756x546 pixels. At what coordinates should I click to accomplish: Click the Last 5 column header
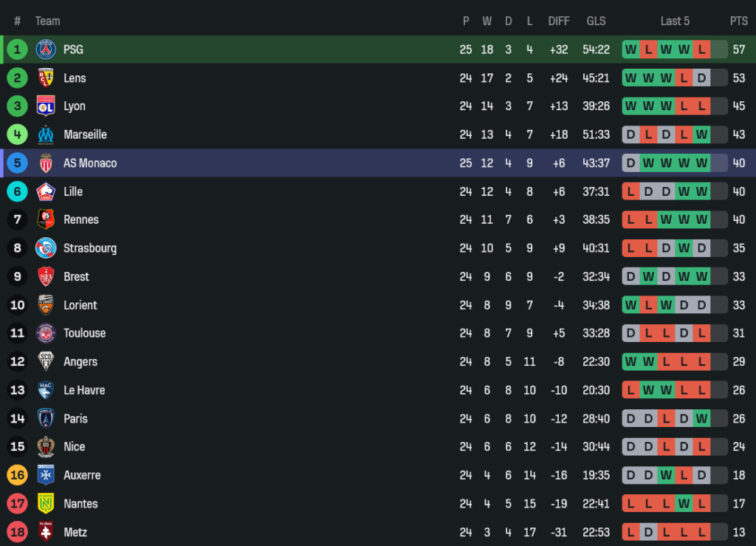coord(675,21)
